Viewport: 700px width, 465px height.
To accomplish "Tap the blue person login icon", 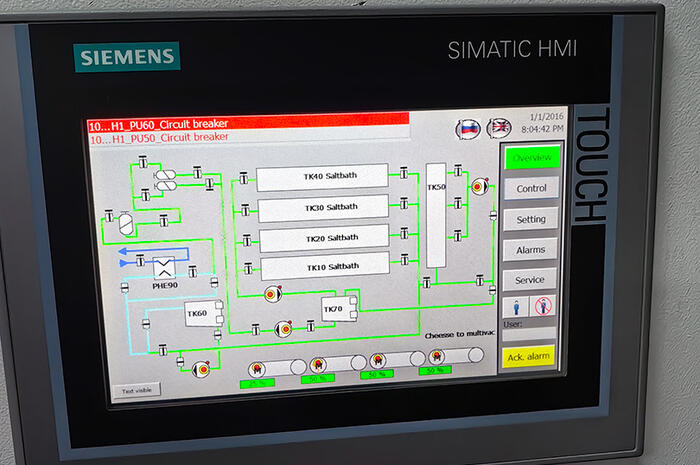I will point(516,307).
